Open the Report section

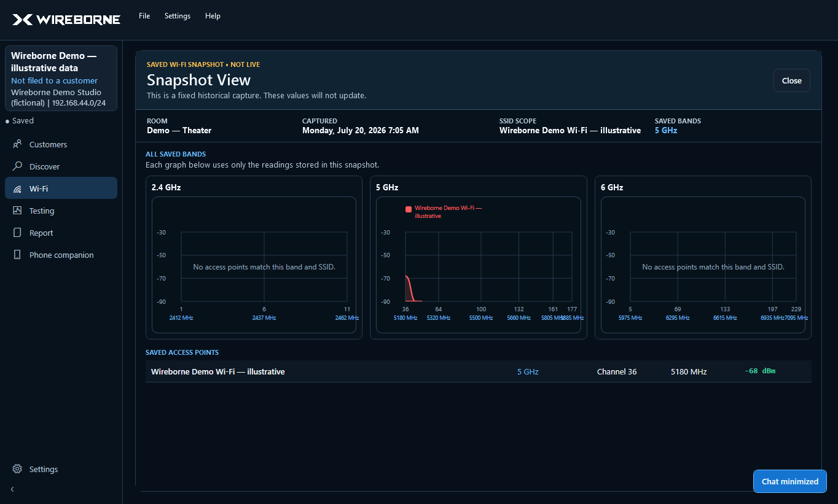61,233
